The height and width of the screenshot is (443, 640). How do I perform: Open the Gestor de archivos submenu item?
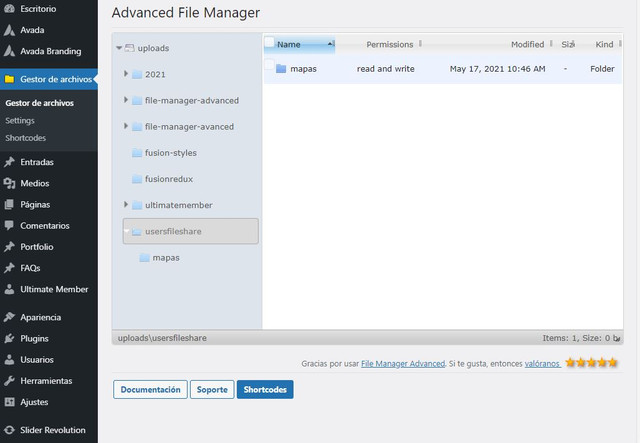pos(40,103)
